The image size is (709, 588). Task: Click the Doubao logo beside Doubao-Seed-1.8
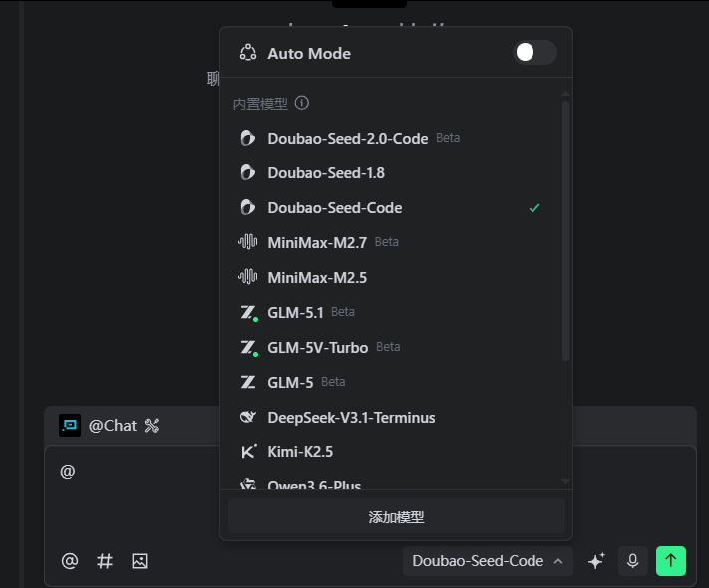(x=247, y=172)
